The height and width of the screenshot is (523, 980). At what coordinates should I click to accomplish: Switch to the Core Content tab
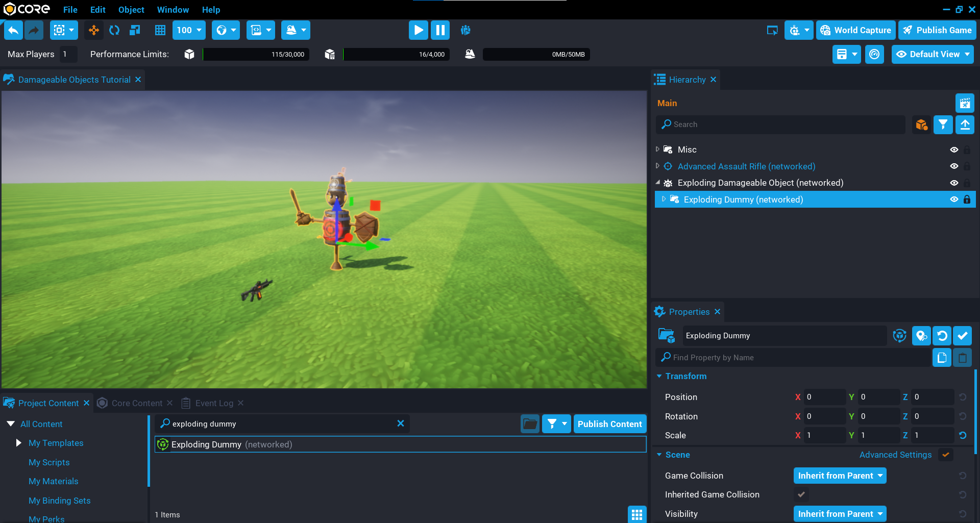click(137, 403)
